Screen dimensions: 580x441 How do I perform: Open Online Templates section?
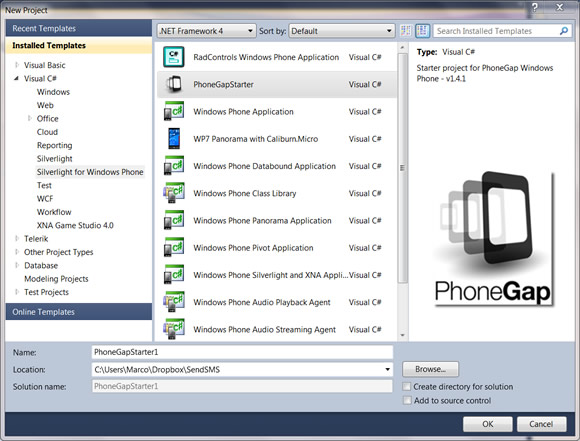coord(79,312)
